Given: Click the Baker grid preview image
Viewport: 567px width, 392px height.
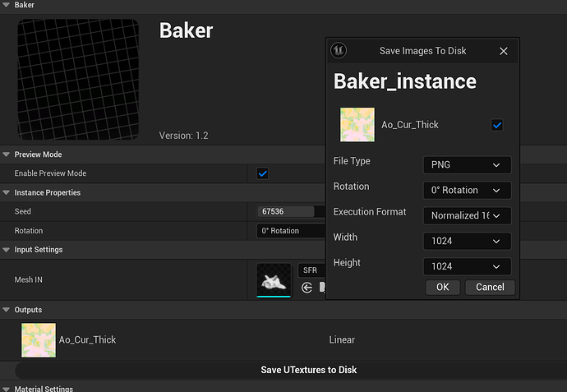Looking at the screenshot, I should pos(79,80).
